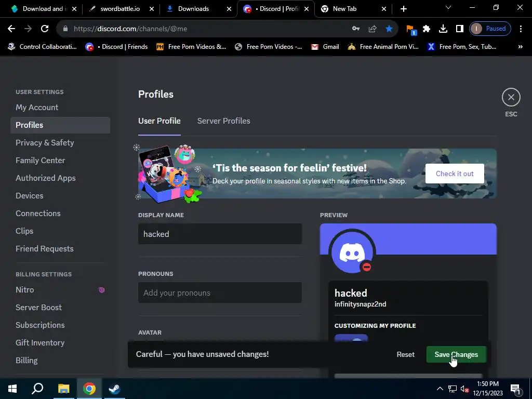The width and height of the screenshot is (532, 399).
Task: Click the Add your pronouns field
Action: coord(220,293)
